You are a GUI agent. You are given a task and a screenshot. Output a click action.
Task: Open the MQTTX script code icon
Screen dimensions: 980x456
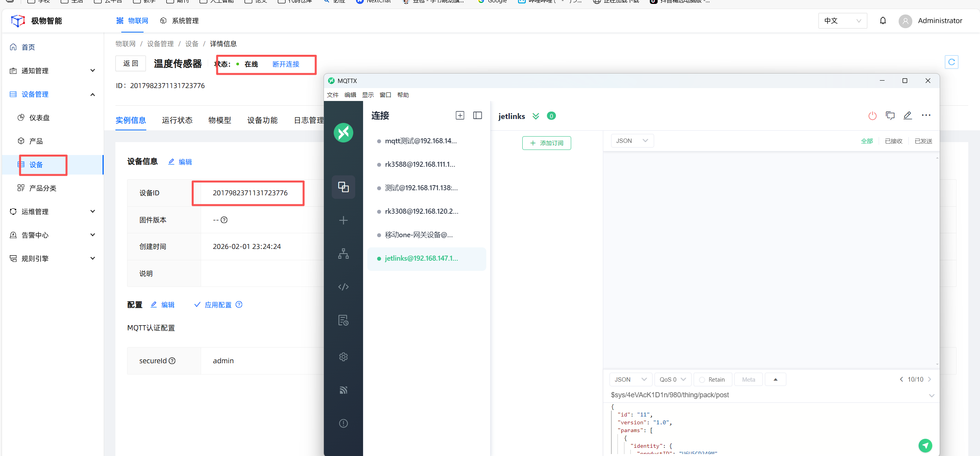point(343,287)
